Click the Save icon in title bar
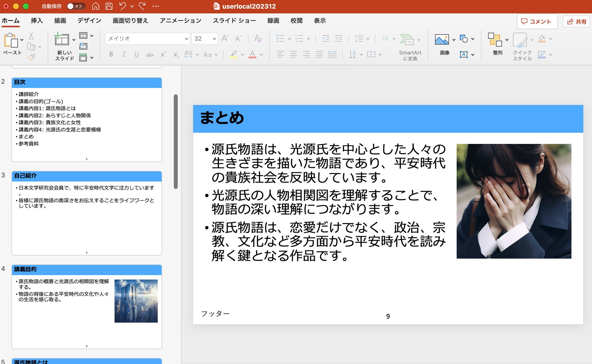The width and height of the screenshot is (592, 364). pyautogui.click(x=109, y=6)
